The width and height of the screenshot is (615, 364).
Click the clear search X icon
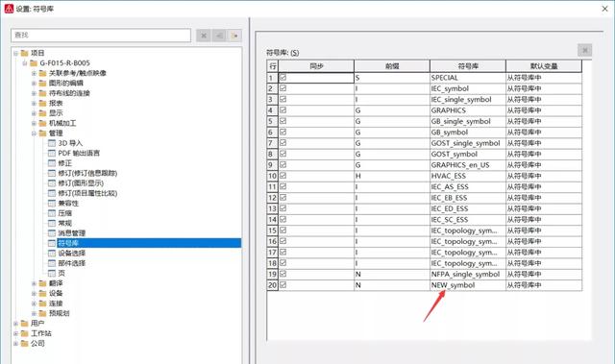point(204,36)
